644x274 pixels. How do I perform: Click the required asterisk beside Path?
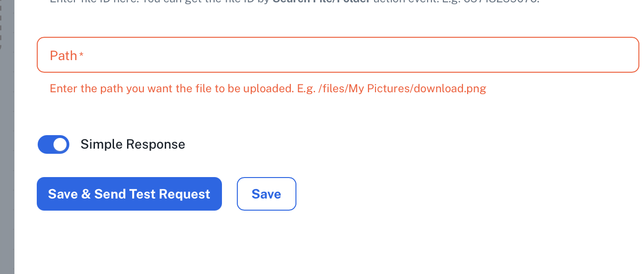[81, 55]
